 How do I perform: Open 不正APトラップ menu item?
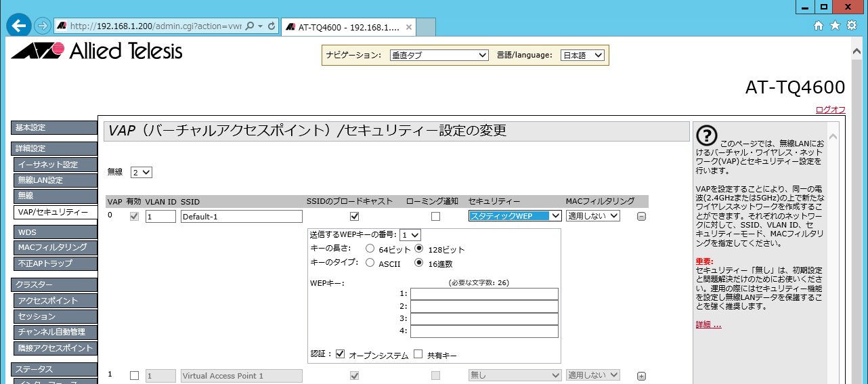56,263
